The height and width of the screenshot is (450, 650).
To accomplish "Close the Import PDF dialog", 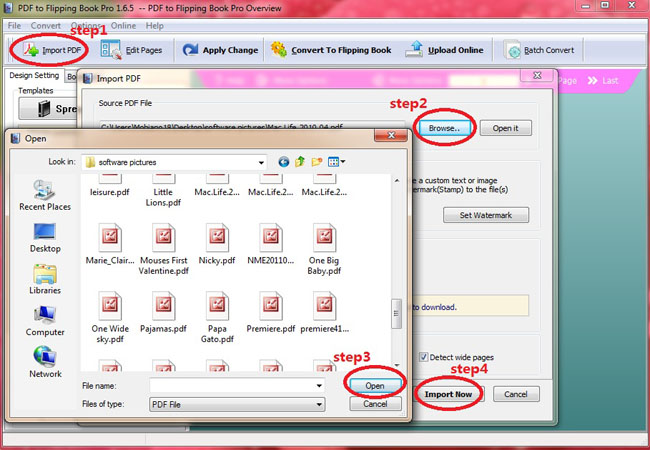I will coord(537,75).
